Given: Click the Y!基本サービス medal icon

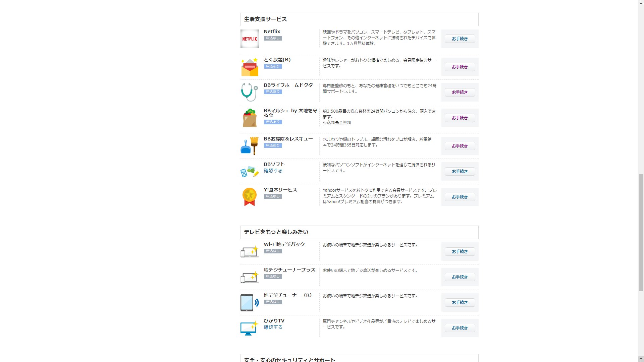Looking at the screenshot, I should [x=250, y=197].
